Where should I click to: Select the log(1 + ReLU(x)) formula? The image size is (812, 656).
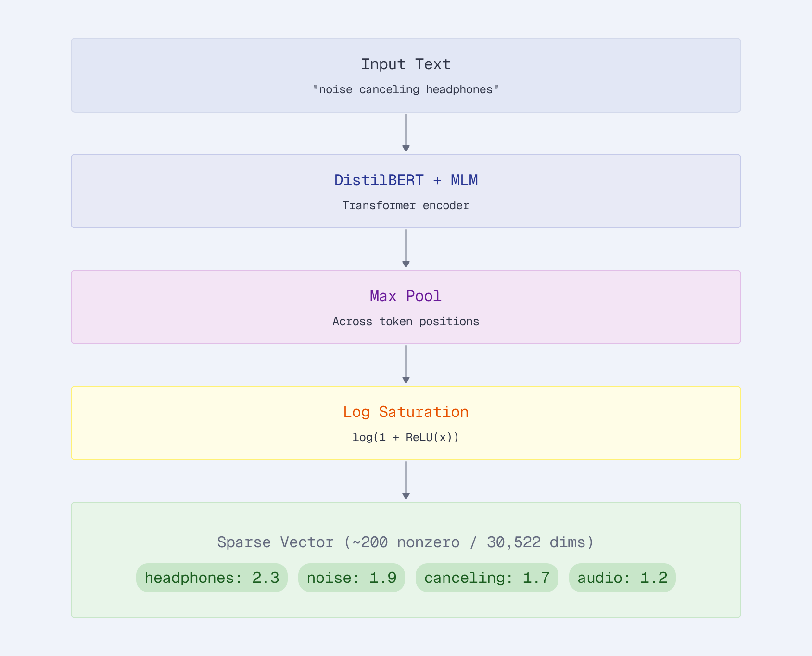406,437
